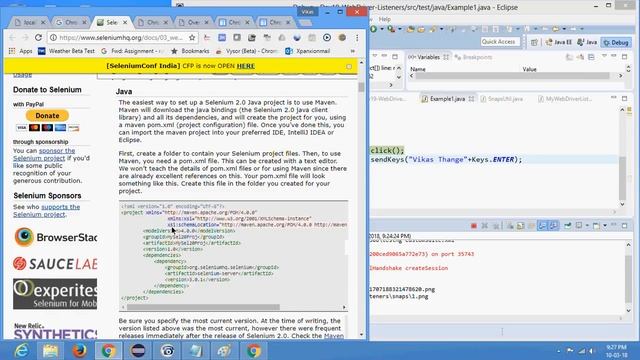The image size is (640, 360).
Task: Click the code box horizontal scrollbar
Action: [203, 307]
